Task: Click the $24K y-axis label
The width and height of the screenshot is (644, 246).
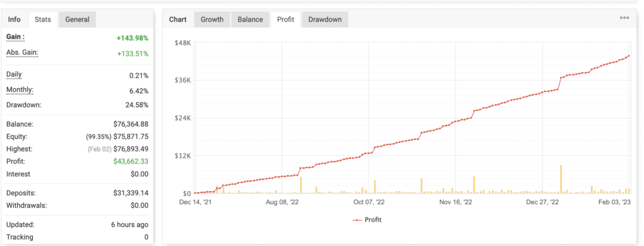Action: 183,118
